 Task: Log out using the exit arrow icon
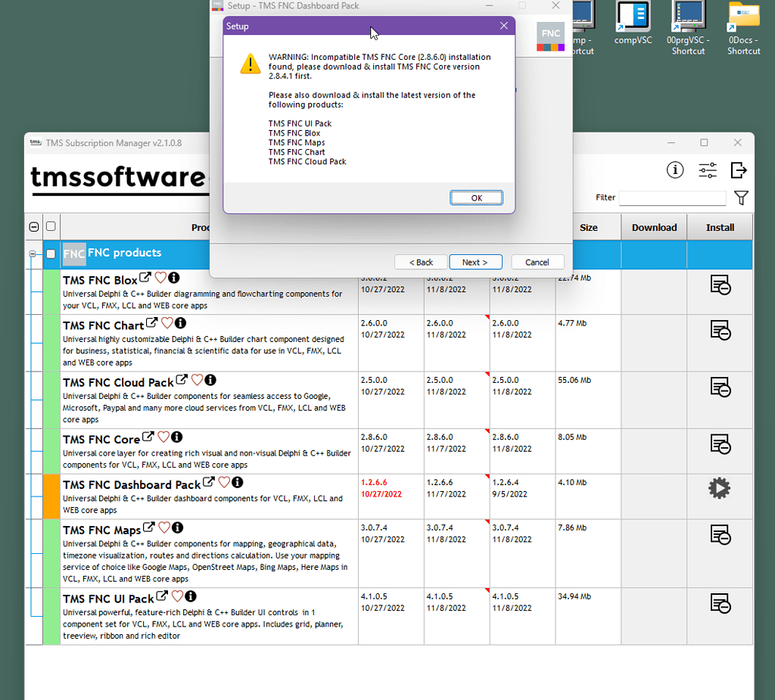[739, 170]
